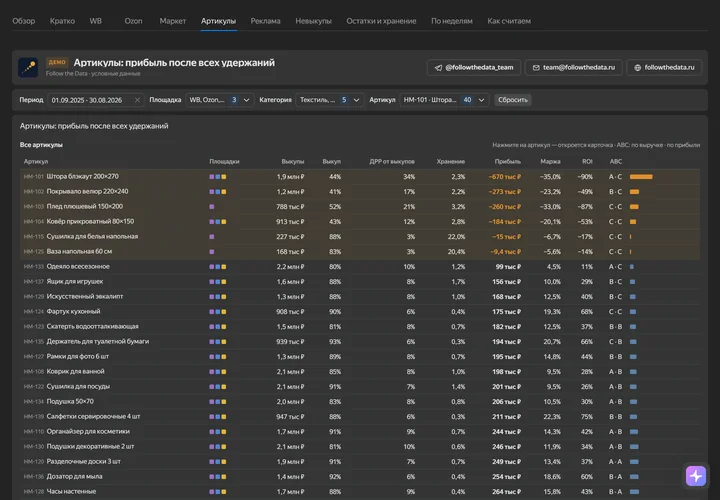This screenshot has width=720, height=500.
Task: Click purple marketplace square in Ваза напольная row
Action: [x=212, y=252]
